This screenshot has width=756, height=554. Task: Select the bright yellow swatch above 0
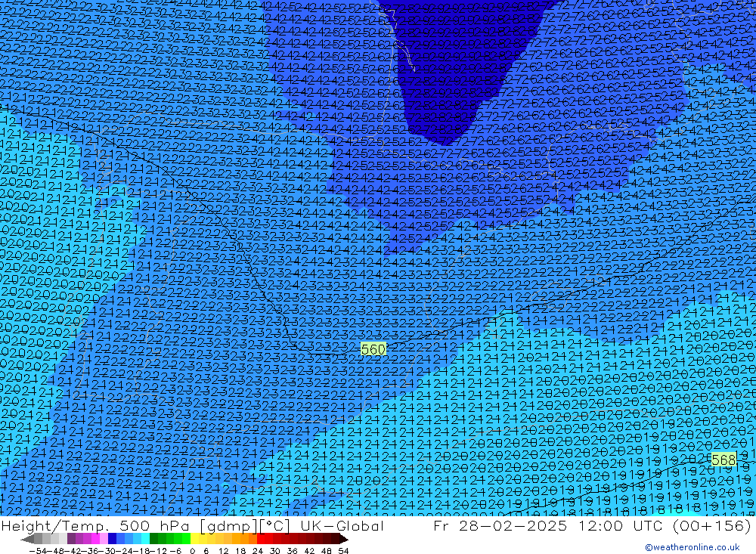195,539
